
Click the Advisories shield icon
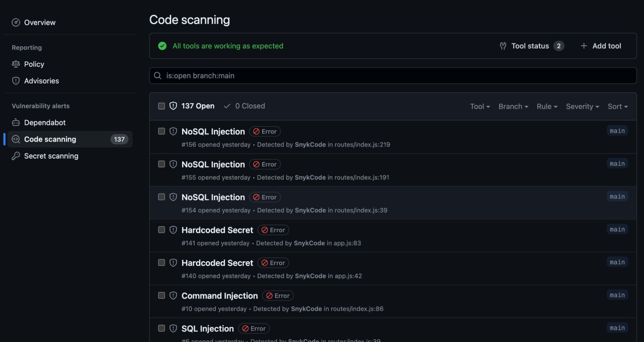[x=16, y=81]
